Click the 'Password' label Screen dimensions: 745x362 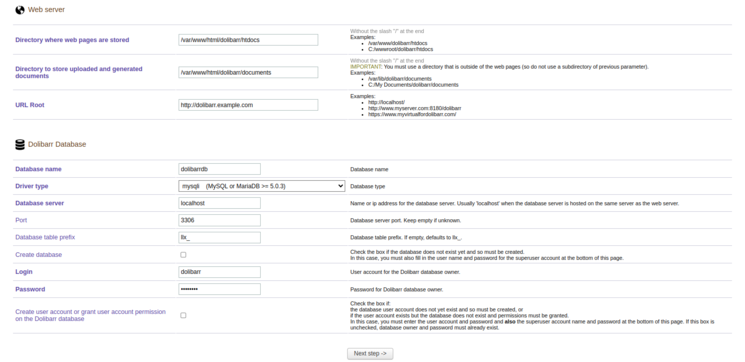click(x=30, y=289)
